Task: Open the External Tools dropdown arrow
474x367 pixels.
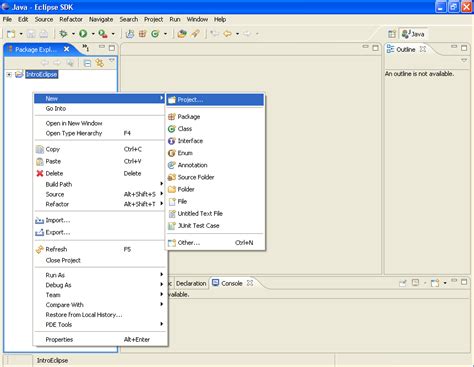Action: pos(113,34)
